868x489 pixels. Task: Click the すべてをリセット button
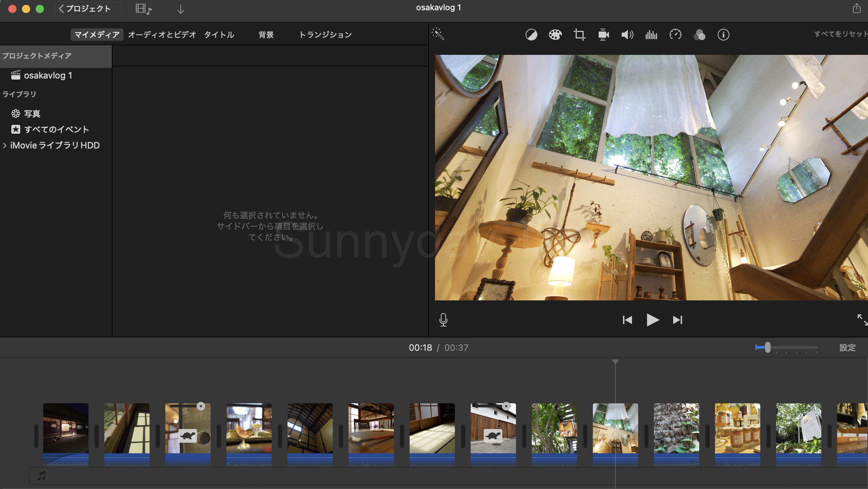coord(841,34)
